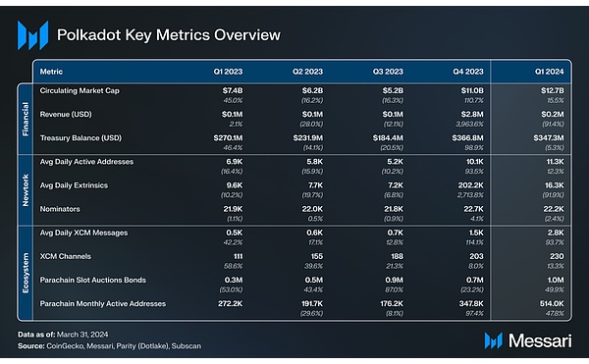
Task: Click the Circulating Market Cap row label
Action: click(x=80, y=91)
